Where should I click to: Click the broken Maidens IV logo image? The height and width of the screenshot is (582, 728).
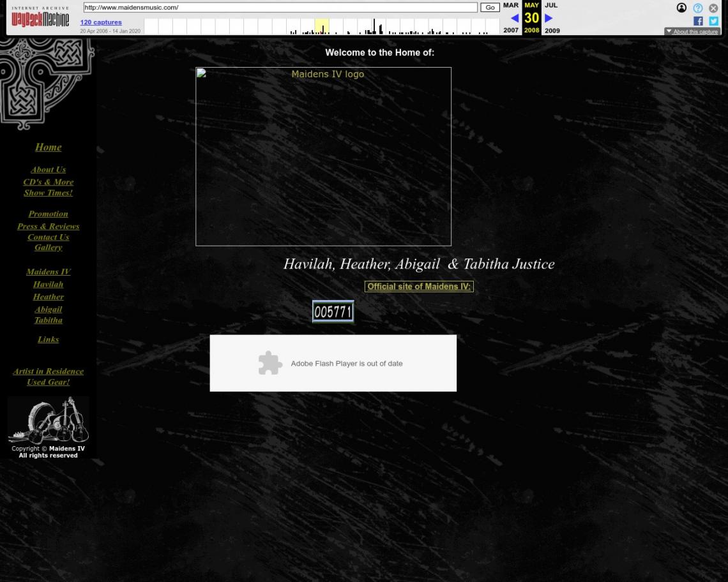point(323,156)
